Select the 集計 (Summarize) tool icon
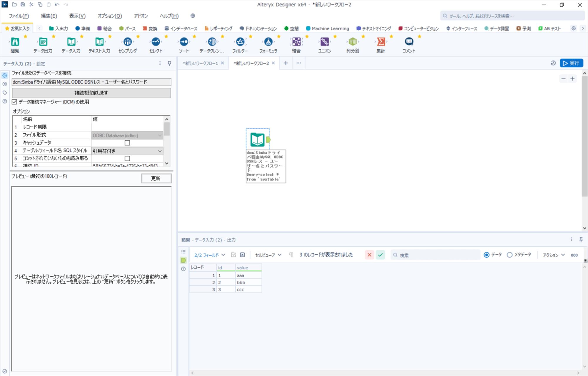The height and width of the screenshot is (376, 588). point(381,42)
